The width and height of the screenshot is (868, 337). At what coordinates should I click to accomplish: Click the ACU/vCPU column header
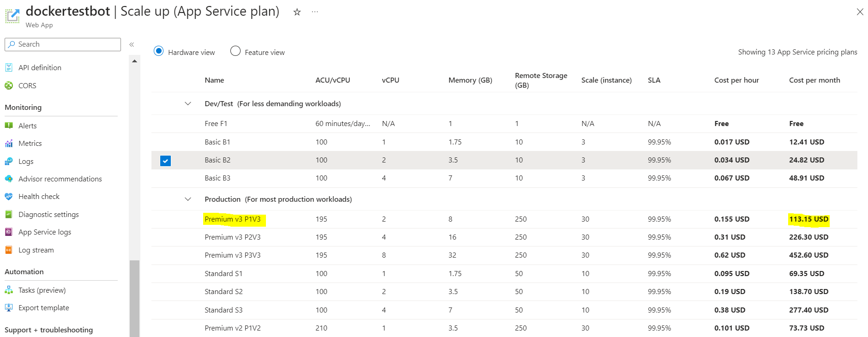coord(332,80)
